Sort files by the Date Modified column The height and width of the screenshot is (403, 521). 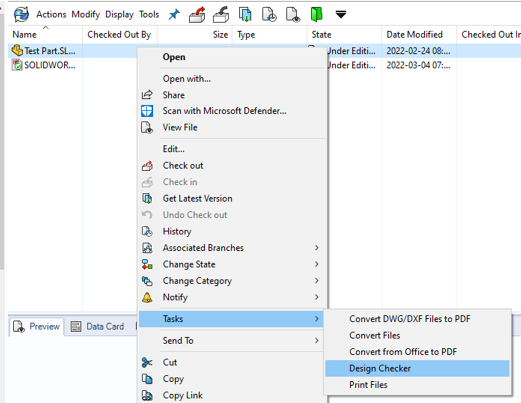tap(414, 35)
